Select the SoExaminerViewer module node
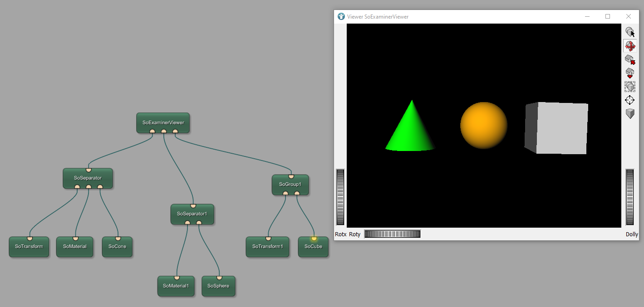 (x=163, y=122)
